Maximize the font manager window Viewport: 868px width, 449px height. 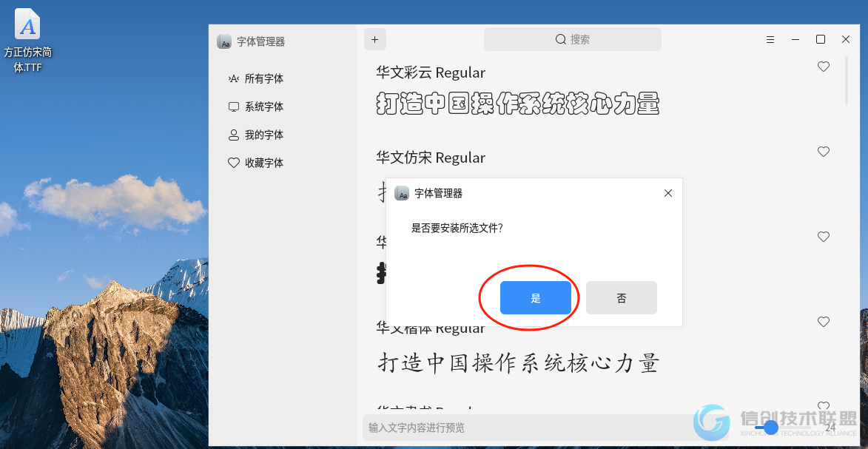coord(821,39)
